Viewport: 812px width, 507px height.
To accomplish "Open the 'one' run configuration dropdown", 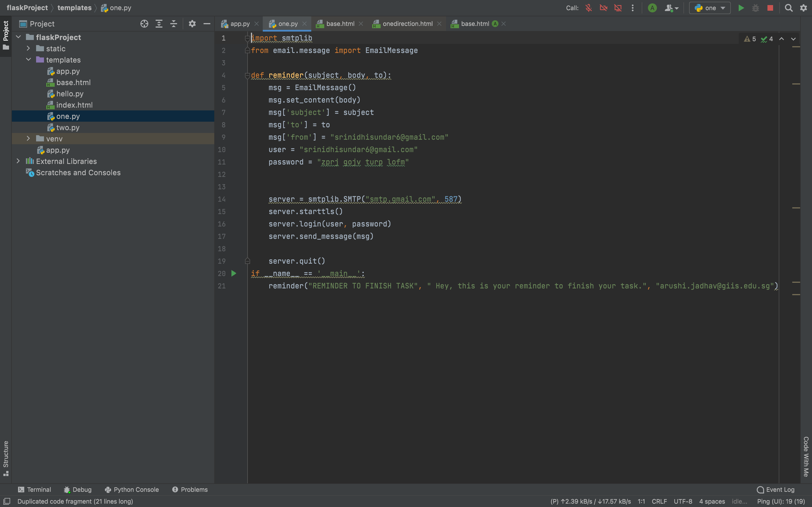I will coord(710,8).
